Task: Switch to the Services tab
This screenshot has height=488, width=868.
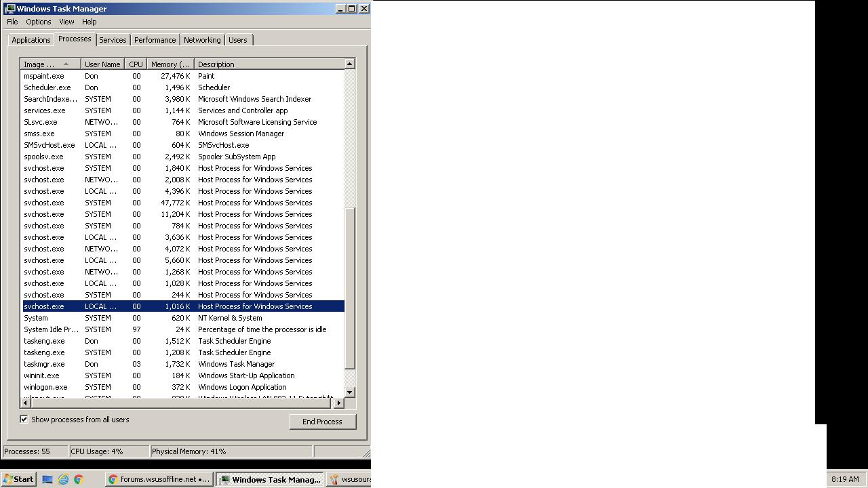Action: coord(113,40)
